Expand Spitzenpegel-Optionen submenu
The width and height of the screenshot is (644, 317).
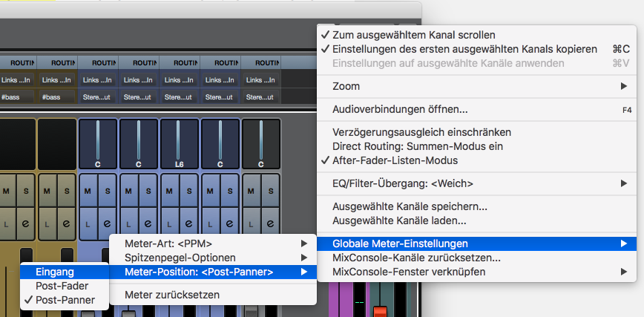(213, 258)
